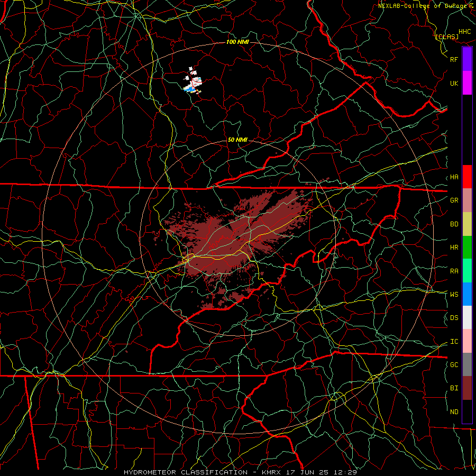Click the white dry snow echo cluster

[x=193, y=81]
